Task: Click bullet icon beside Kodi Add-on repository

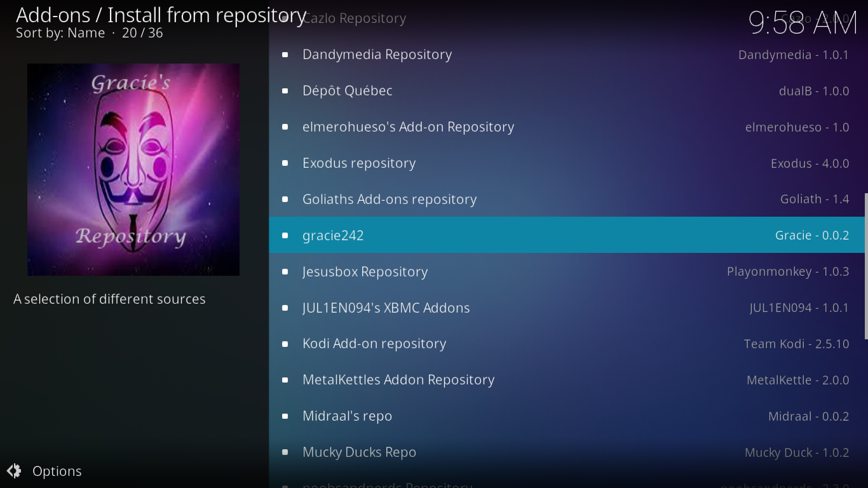Action: point(285,344)
